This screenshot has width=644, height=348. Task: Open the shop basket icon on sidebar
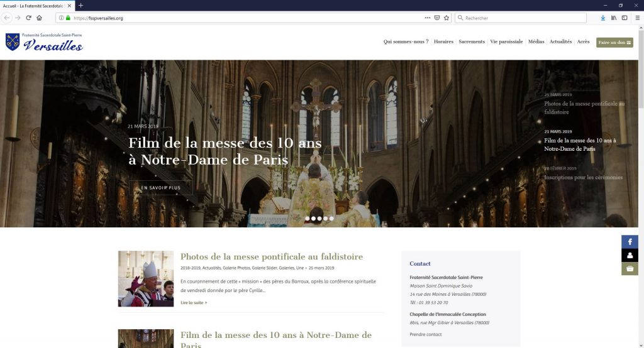pyautogui.click(x=630, y=269)
